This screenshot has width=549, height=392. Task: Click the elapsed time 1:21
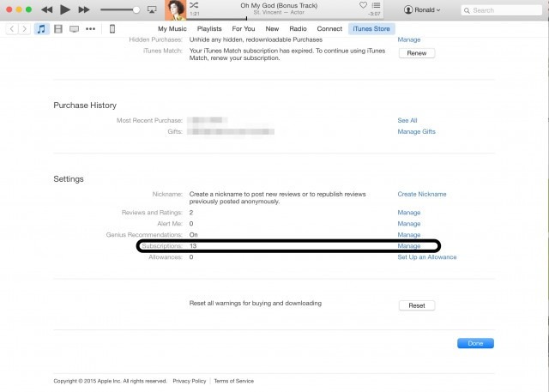(x=195, y=14)
